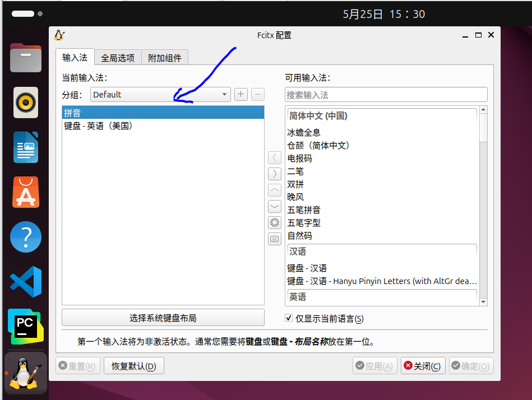Click the Fcitx penguin icon in dock

click(x=26, y=373)
